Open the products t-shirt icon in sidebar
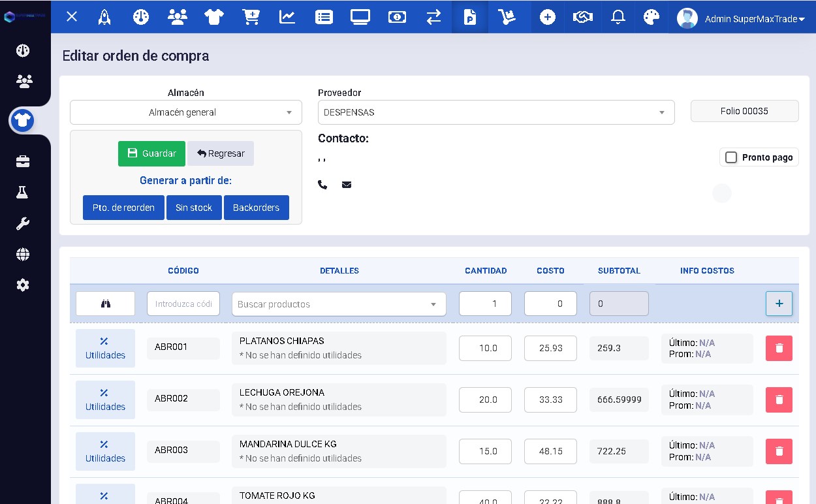This screenshot has height=504, width=816. 24,121
